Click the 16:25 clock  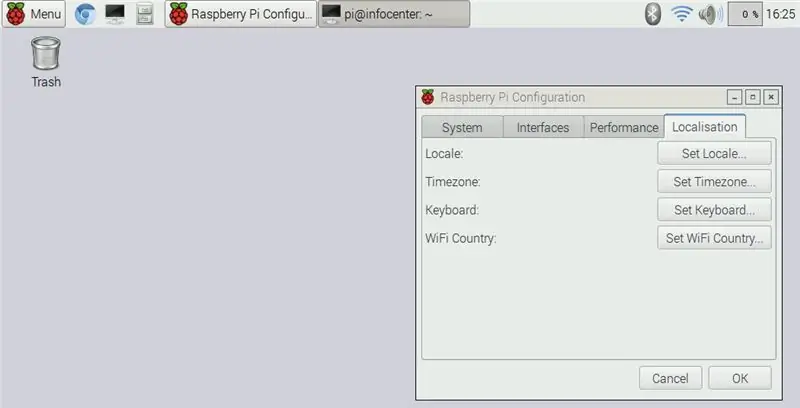tap(781, 14)
